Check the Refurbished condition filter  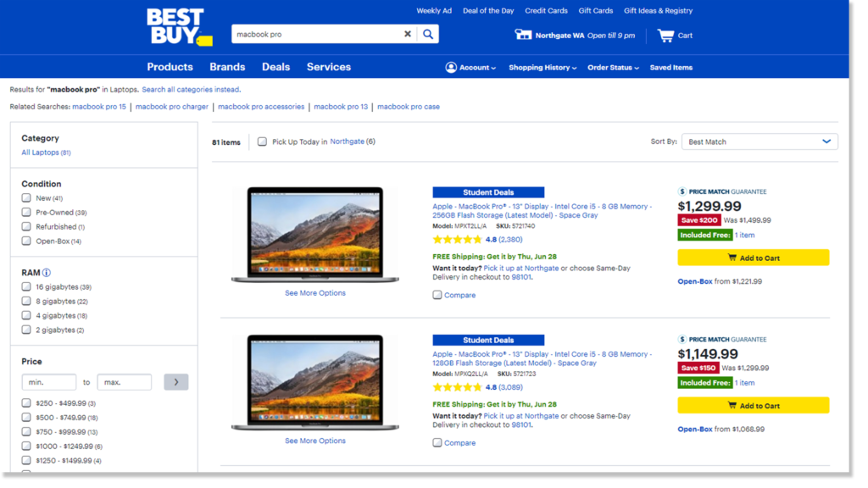pyautogui.click(x=26, y=226)
